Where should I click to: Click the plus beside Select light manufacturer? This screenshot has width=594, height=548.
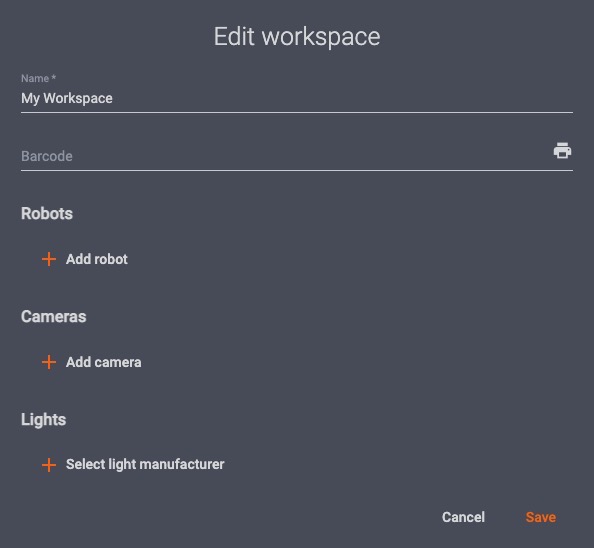pos(49,465)
